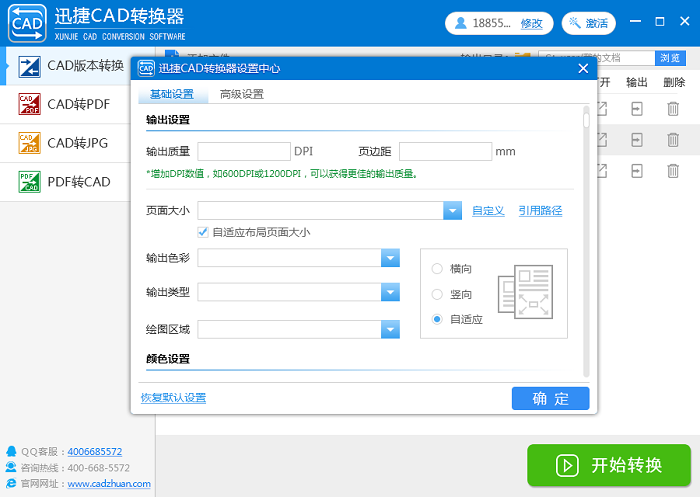Minimize the main window
Viewport: 700px width, 497px height.
tap(635, 21)
